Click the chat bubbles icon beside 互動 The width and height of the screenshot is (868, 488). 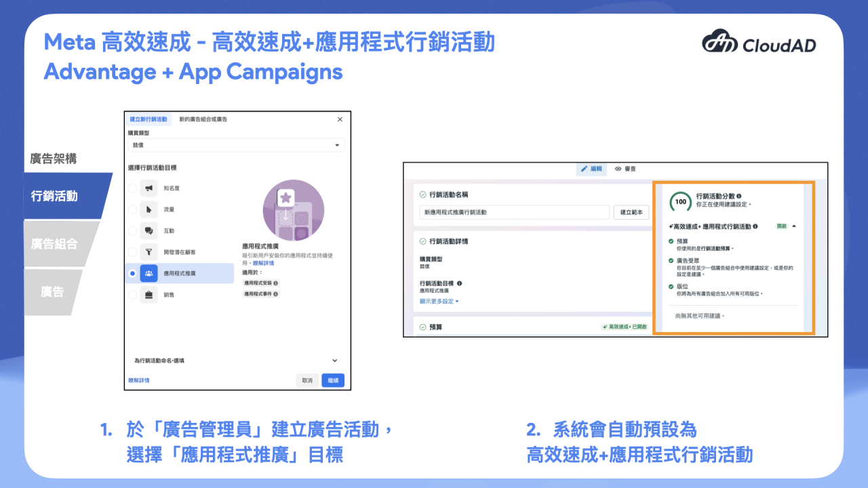click(x=149, y=231)
